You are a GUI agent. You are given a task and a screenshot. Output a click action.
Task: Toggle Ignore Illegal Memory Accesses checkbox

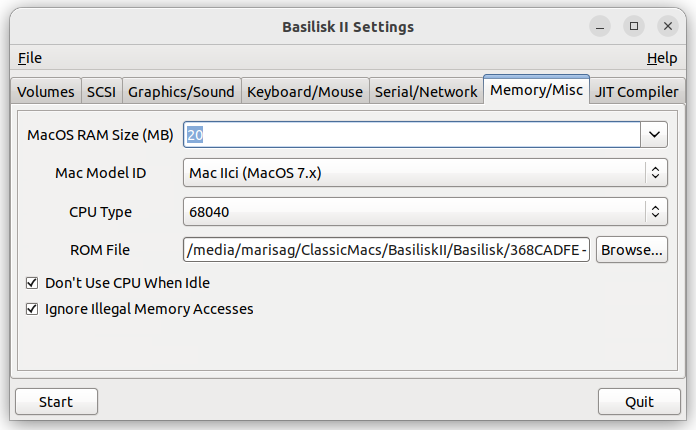coord(32,309)
